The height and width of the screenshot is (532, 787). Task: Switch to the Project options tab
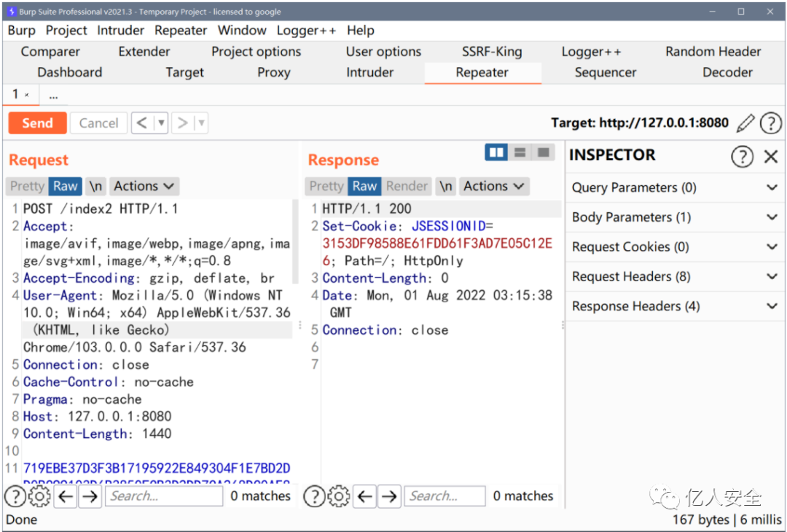(x=256, y=52)
